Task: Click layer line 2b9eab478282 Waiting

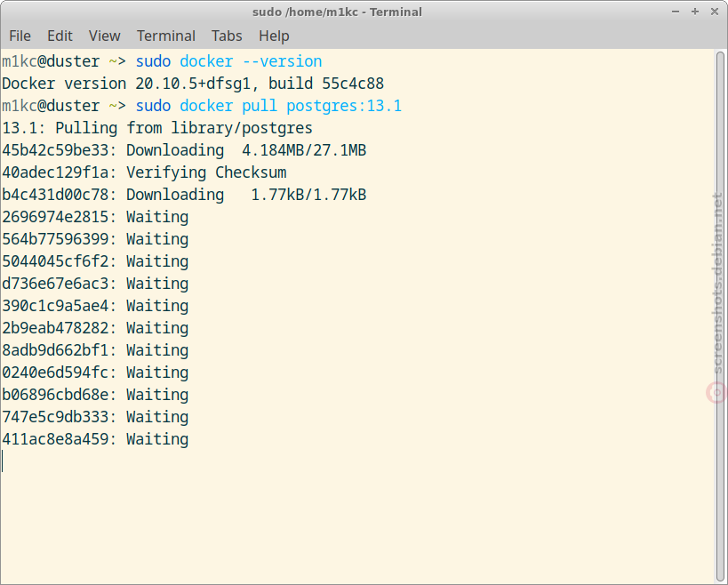Action: click(95, 328)
